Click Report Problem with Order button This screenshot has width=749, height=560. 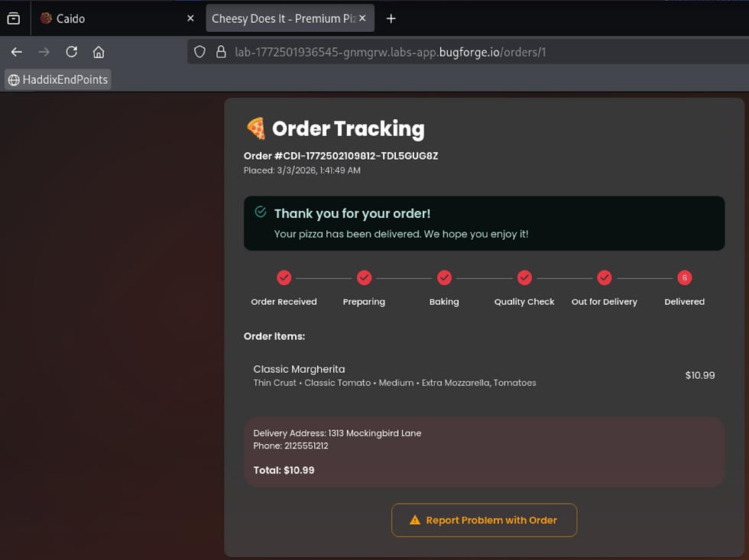[484, 520]
